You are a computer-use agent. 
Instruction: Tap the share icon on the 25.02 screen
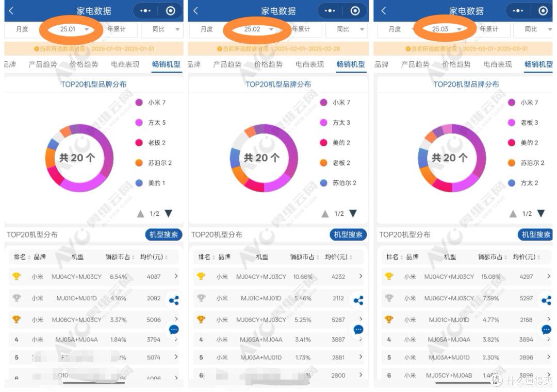pyautogui.click(x=358, y=301)
